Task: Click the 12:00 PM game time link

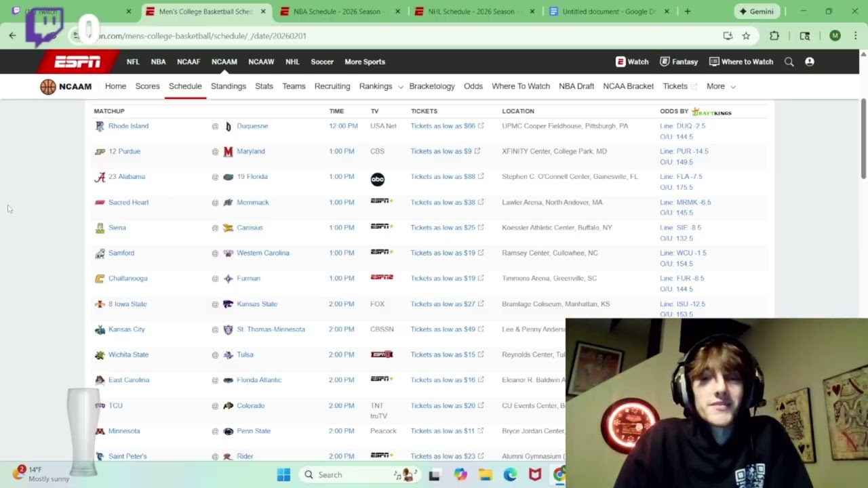Action: [343, 126]
